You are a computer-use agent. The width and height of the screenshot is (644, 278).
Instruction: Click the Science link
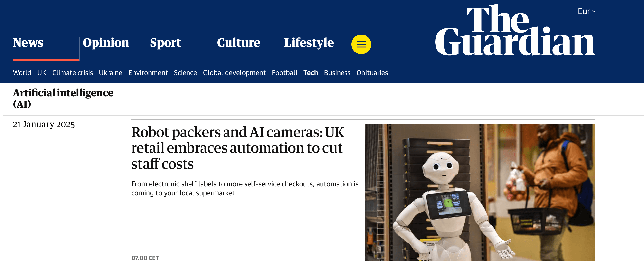click(185, 73)
